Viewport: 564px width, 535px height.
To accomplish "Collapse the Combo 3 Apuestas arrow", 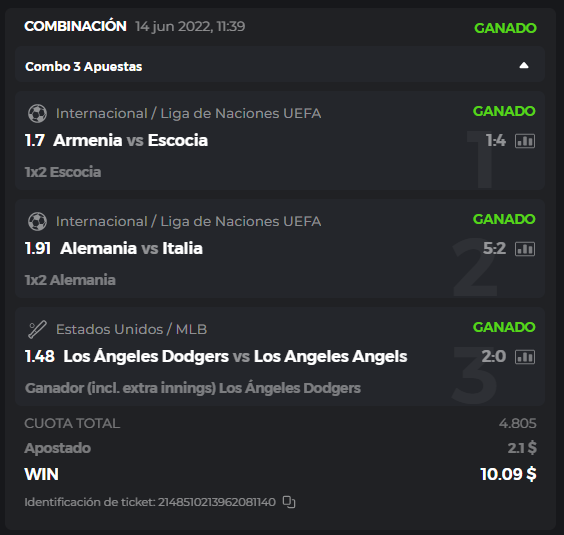I will [524, 65].
